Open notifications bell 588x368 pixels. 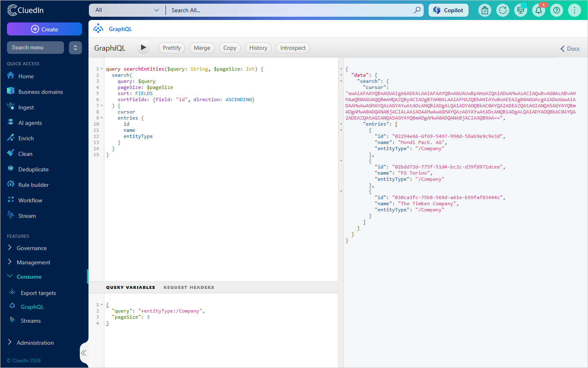click(539, 10)
